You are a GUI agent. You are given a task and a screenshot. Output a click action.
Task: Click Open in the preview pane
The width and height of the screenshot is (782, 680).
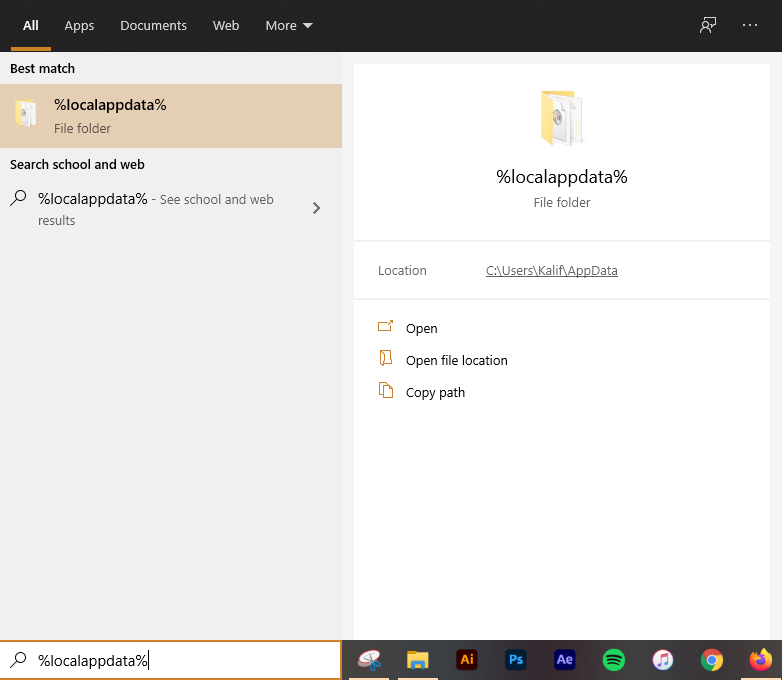[x=421, y=328]
